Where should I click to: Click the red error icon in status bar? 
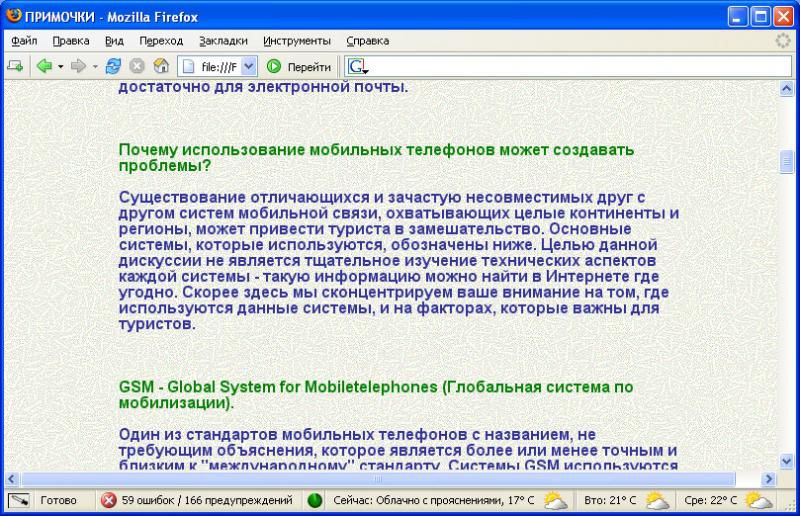click(x=108, y=500)
